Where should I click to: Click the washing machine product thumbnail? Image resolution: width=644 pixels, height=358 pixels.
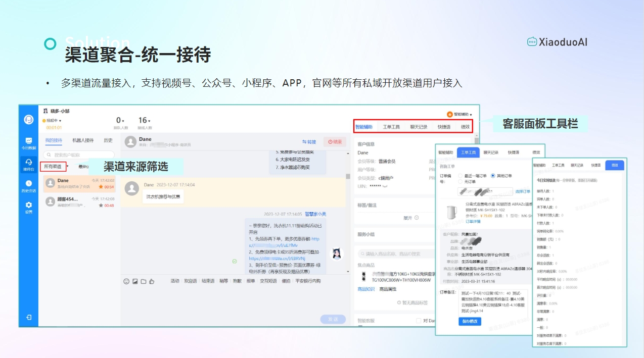(x=364, y=276)
